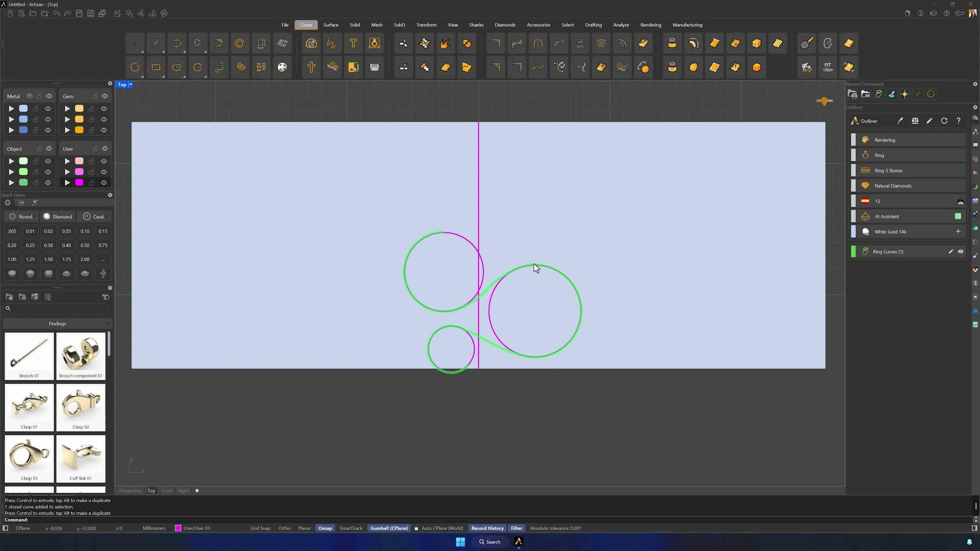Switch to the Manufacturing tab
This screenshot has width=980, height=551.
687,25
